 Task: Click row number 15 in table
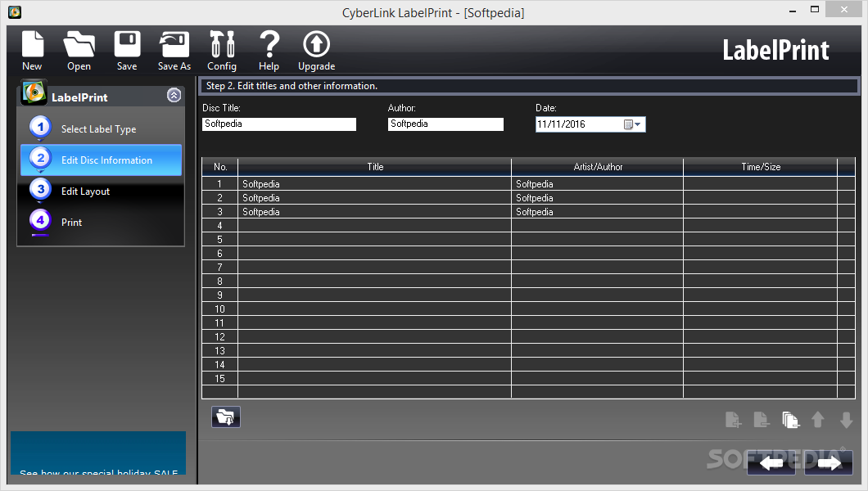(x=219, y=379)
